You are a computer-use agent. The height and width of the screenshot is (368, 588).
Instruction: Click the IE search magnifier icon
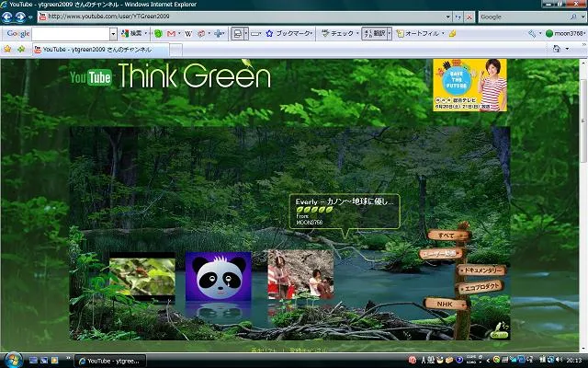573,17
